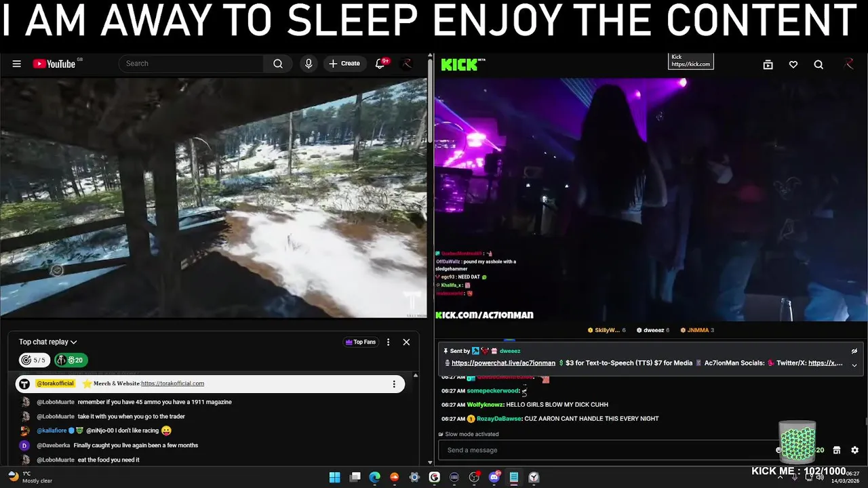Open Discord from the taskbar
The height and width of the screenshot is (488, 868).
tap(494, 477)
